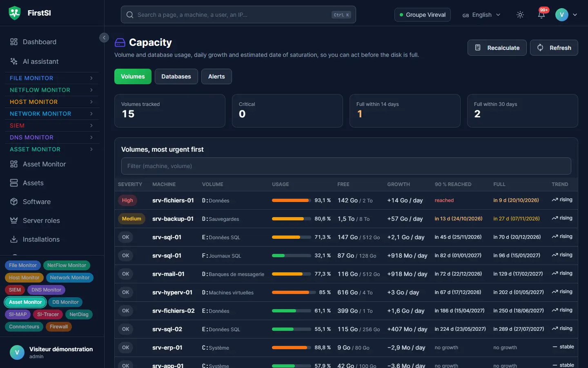Click the Software box icon
This screenshot has width=588, height=368.
(14, 202)
